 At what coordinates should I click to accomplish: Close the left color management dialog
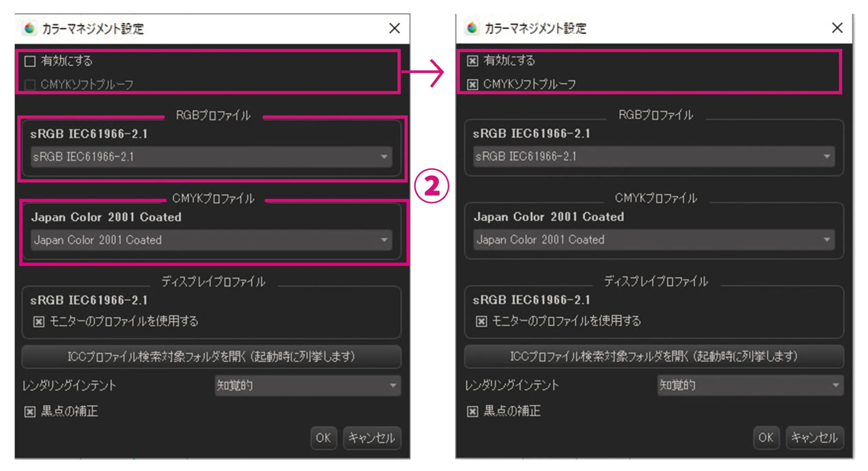point(394,28)
